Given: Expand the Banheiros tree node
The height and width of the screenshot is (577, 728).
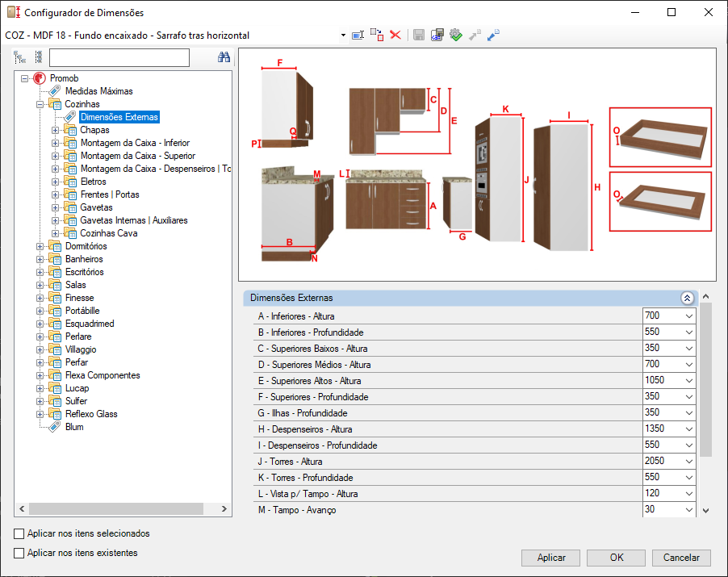Looking at the screenshot, I should click(40, 260).
